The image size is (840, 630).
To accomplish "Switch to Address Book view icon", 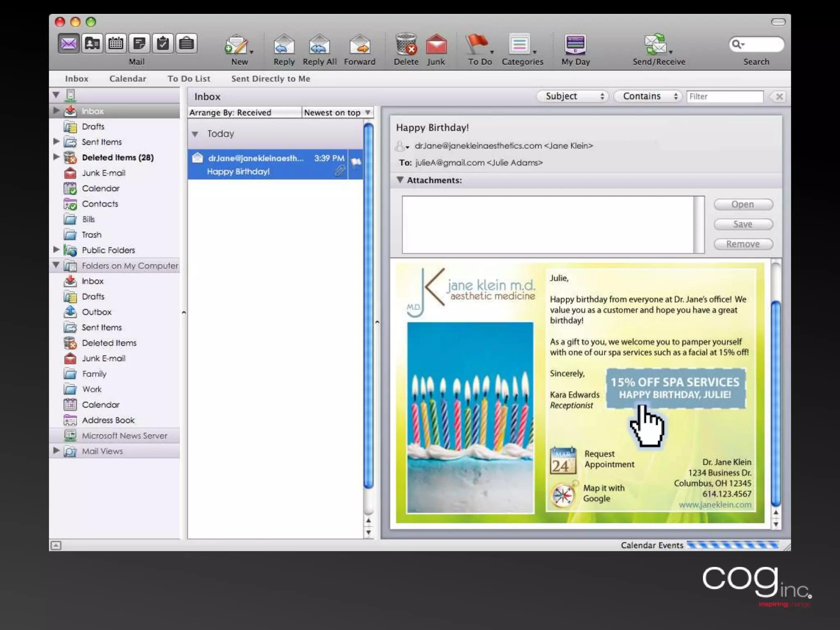I will (x=92, y=43).
